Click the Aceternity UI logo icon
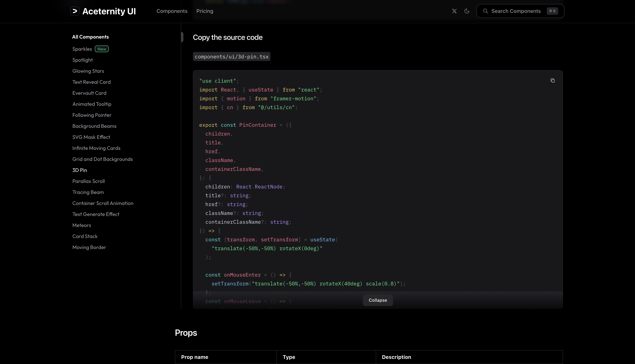The height and width of the screenshot is (364, 635). pyautogui.click(x=75, y=11)
